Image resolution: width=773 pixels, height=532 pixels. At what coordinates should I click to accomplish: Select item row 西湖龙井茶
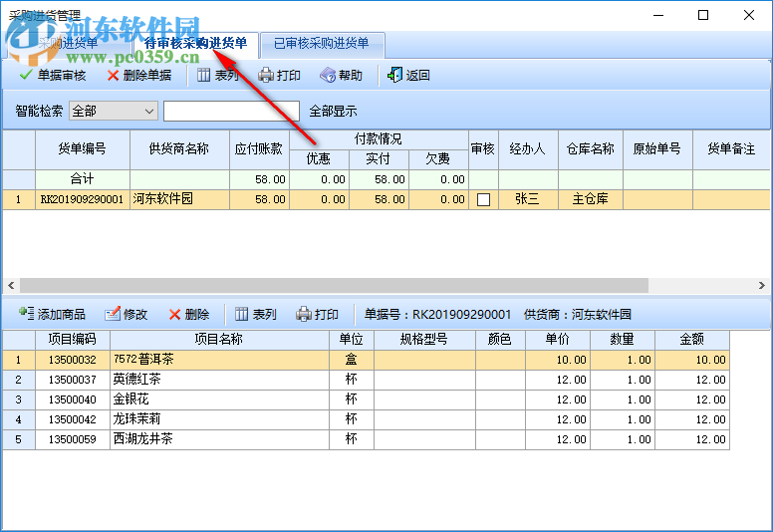click(366, 439)
